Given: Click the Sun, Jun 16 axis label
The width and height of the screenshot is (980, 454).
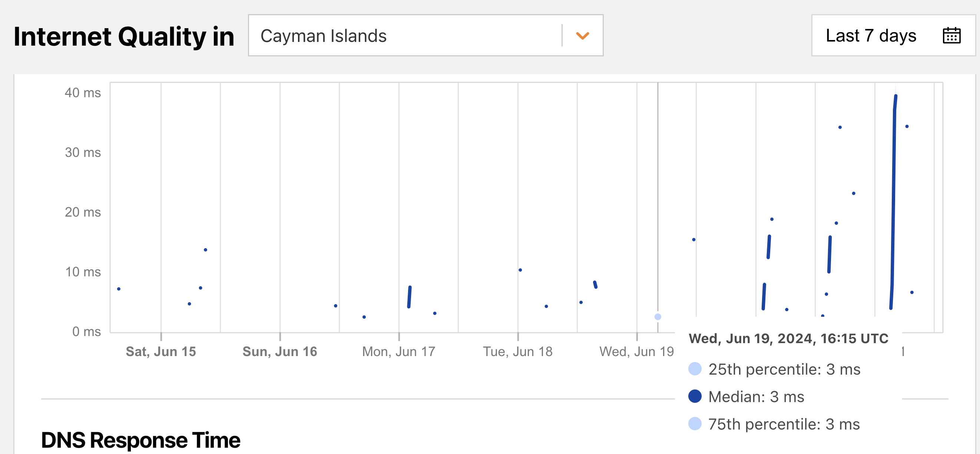Looking at the screenshot, I should click(x=279, y=351).
